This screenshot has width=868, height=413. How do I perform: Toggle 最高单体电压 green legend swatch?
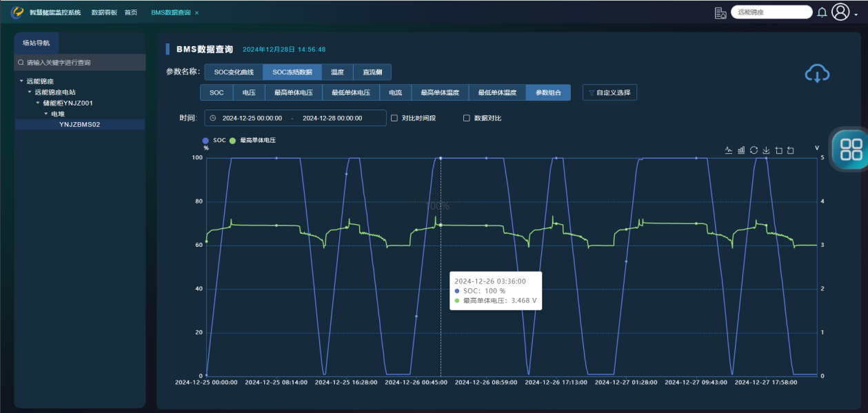[233, 140]
